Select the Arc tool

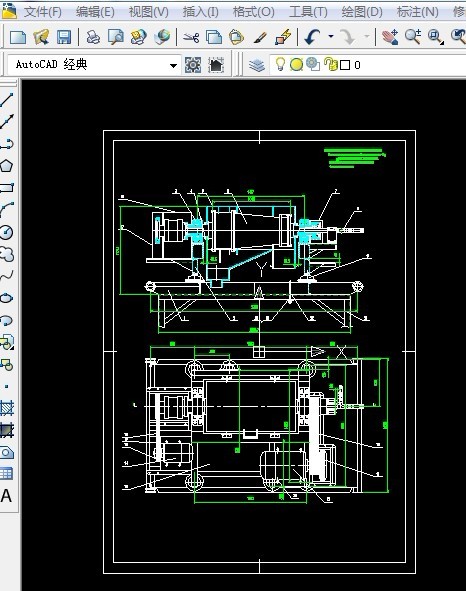(7, 210)
